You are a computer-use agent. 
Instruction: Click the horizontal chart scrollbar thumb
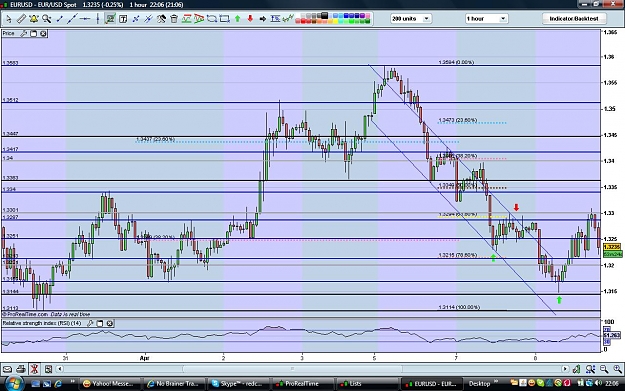click(292, 369)
